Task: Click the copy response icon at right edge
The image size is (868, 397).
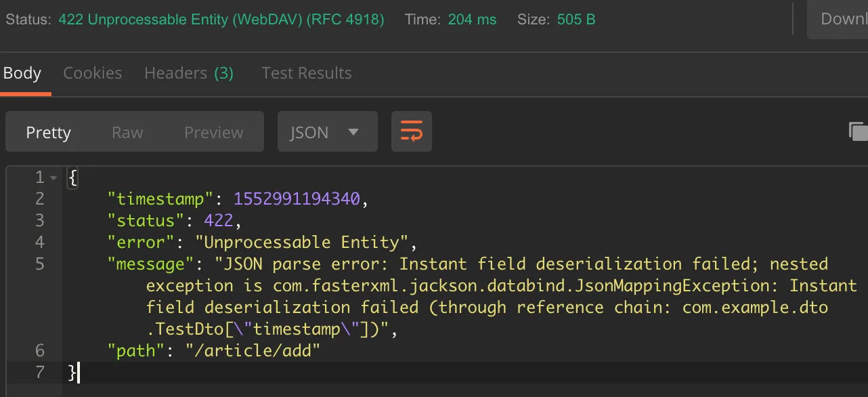Action: 858,131
